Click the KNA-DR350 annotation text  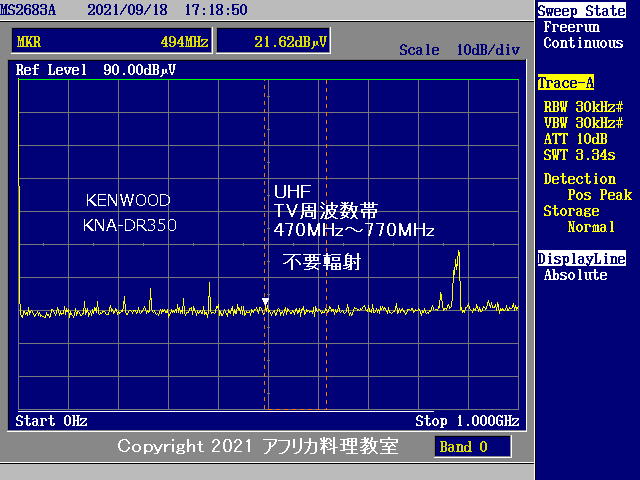[x=130, y=225]
